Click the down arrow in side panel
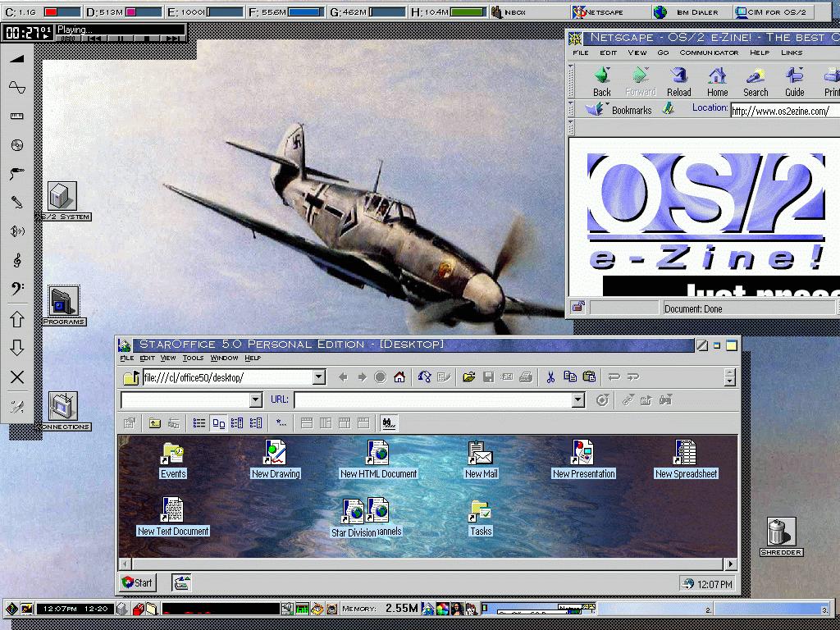The width and height of the screenshot is (840, 630). click(17, 348)
